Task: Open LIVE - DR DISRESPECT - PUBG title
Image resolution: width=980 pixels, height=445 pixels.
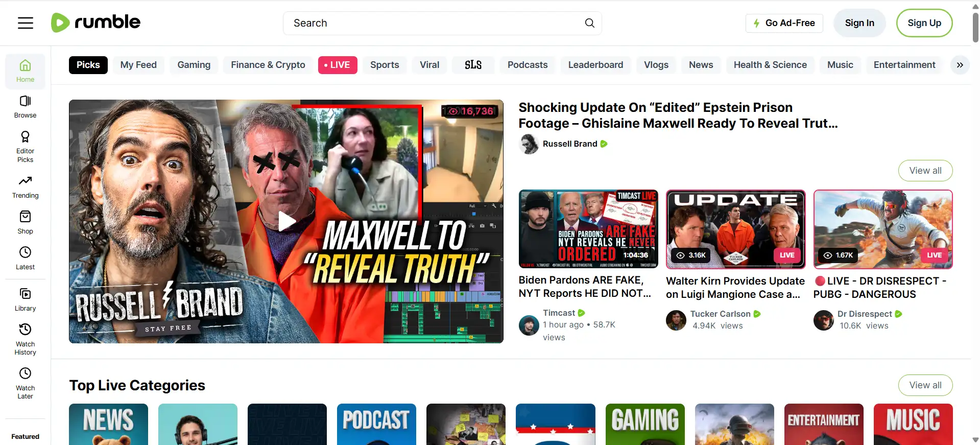Action: coord(880,288)
